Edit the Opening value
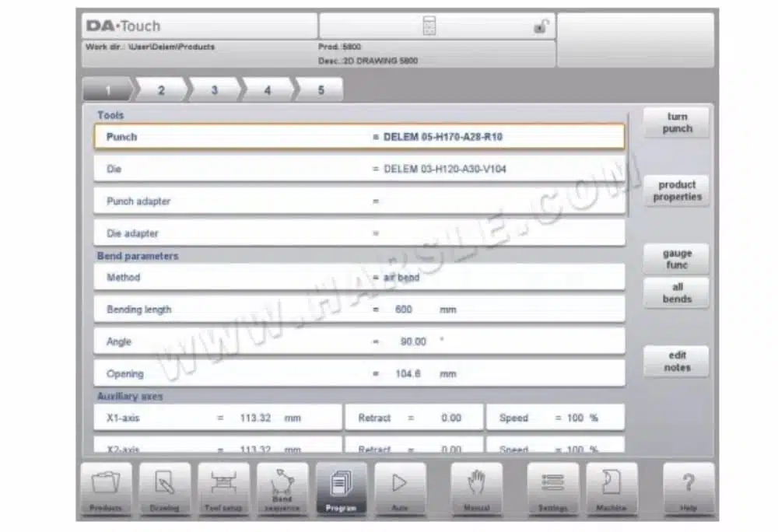Viewport: 778px width, 532px height. click(359, 374)
